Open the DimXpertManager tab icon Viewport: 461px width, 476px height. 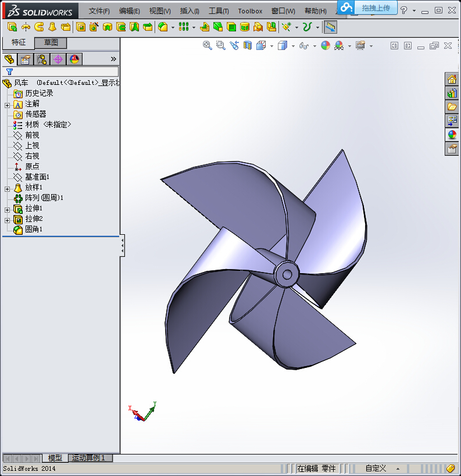pyautogui.click(x=58, y=59)
